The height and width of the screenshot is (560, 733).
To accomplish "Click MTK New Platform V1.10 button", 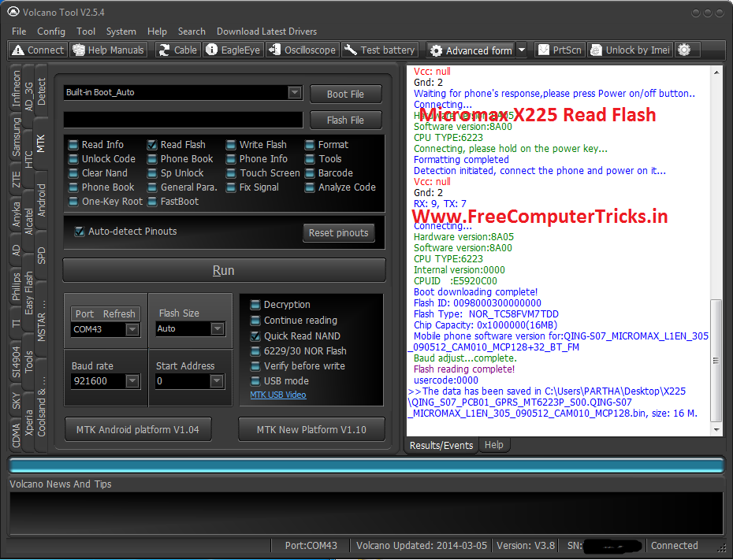I will [x=311, y=429].
